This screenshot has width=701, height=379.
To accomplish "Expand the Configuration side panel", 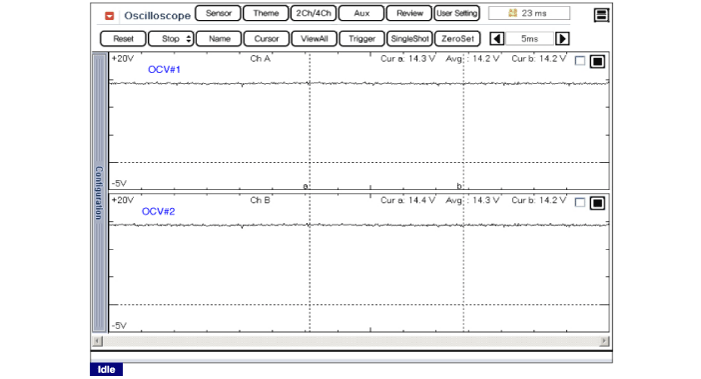I will [99, 192].
